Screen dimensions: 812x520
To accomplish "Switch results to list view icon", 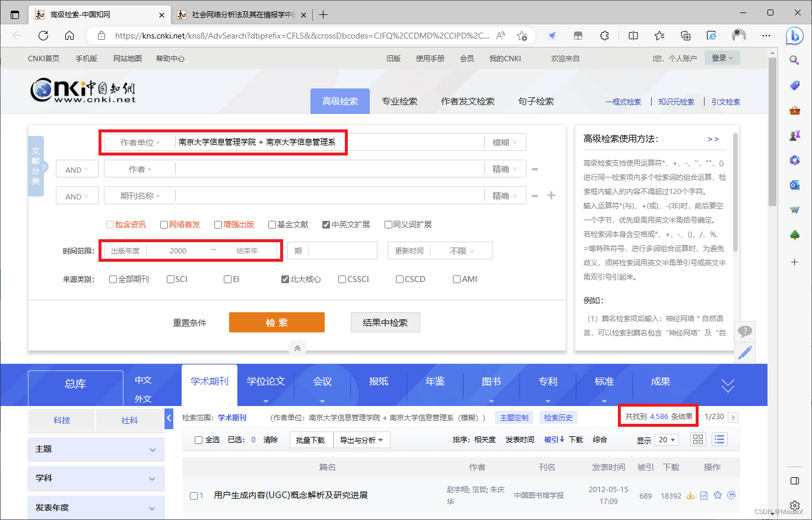I will (719, 439).
